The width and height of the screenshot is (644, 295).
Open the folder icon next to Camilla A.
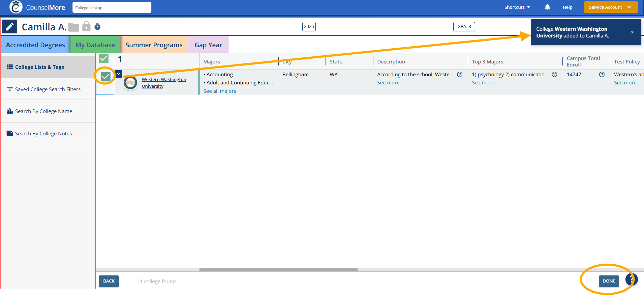(x=73, y=27)
